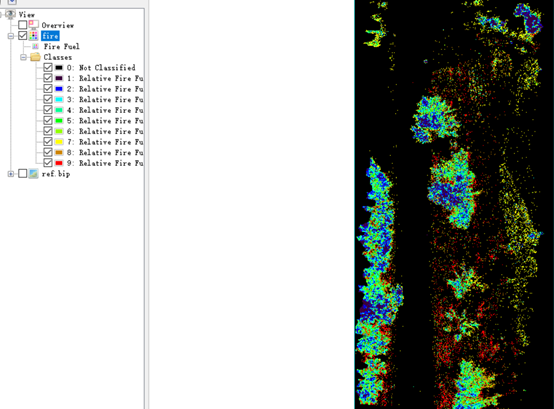Screen dimensions: 554x409
Task: Select the Fire Fuel tree item
Action: [61, 46]
